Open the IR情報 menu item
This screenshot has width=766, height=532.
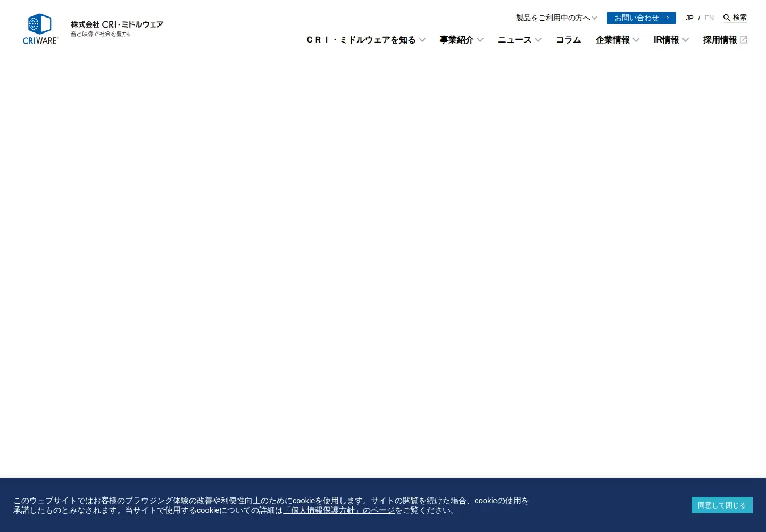[x=666, y=40]
